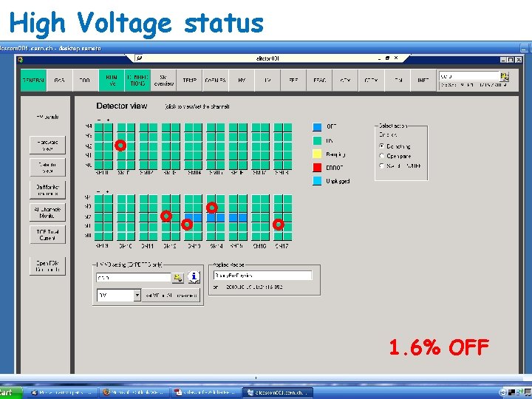Open the FEAC tab
This screenshot has width=532, height=399.
(x=319, y=81)
